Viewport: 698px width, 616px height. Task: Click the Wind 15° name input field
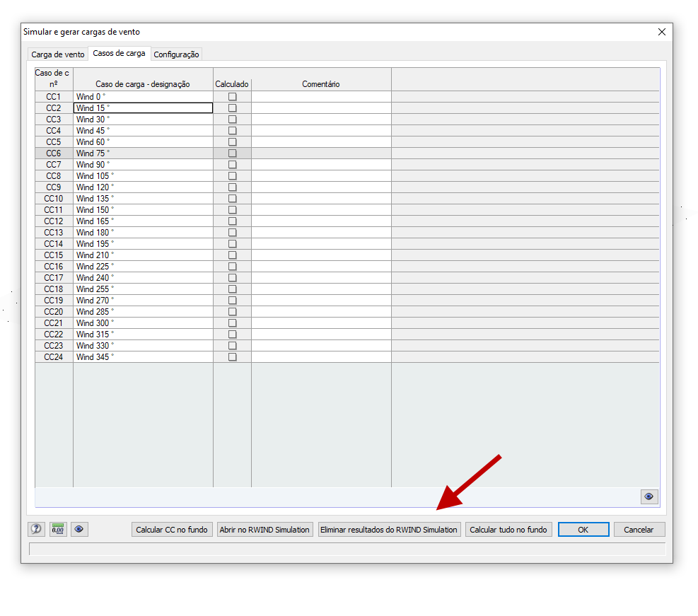point(141,107)
